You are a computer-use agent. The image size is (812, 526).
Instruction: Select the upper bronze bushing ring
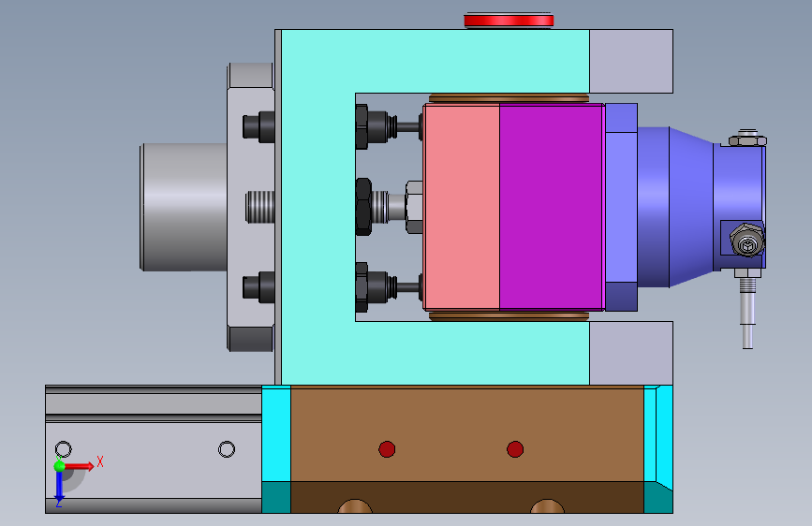click(x=509, y=98)
